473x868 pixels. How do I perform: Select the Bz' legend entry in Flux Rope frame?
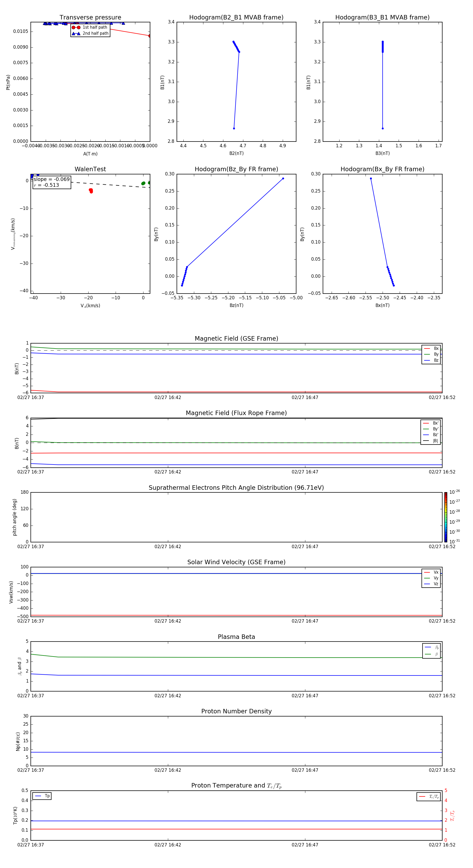coord(431,435)
